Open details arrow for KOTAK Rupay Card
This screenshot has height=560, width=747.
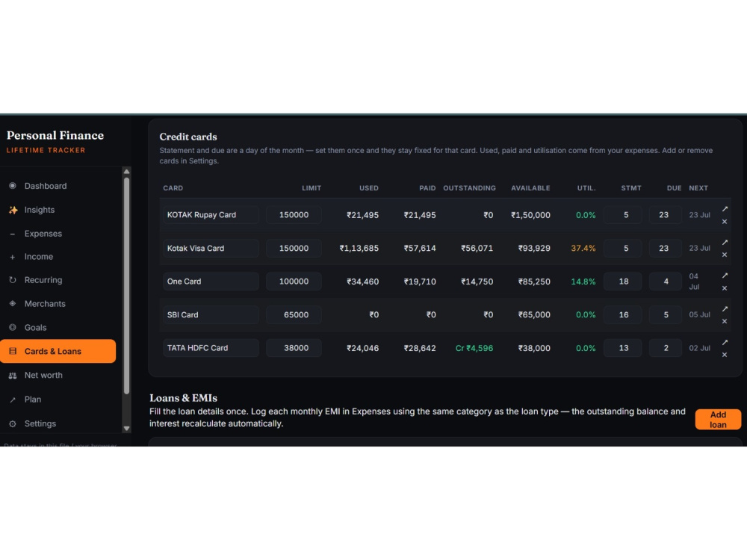click(725, 209)
